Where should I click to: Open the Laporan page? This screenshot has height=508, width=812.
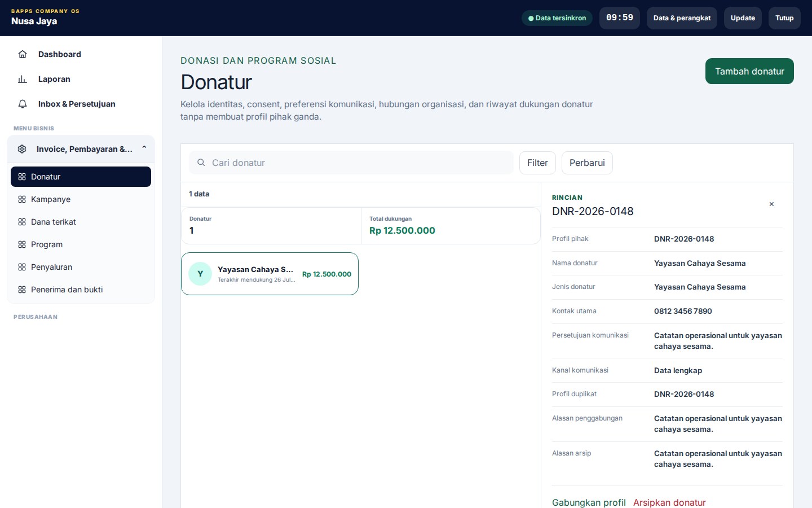pyautogui.click(x=81, y=79)
